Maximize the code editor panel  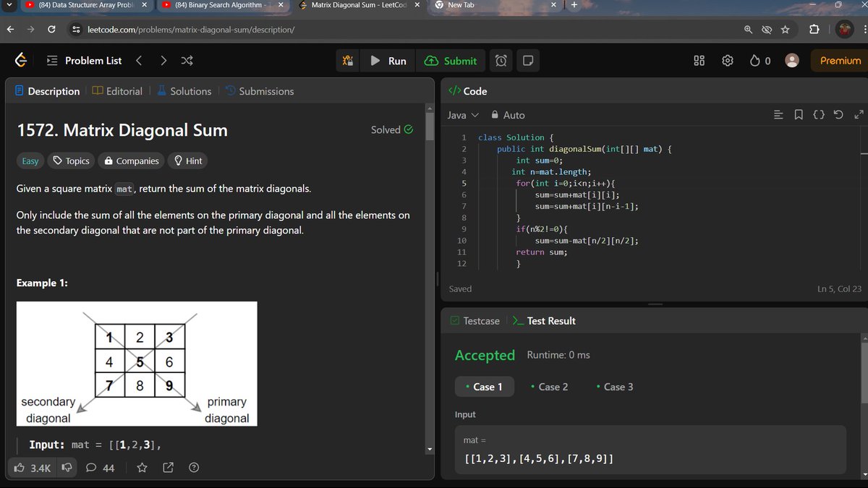click(x=859, y=115)
